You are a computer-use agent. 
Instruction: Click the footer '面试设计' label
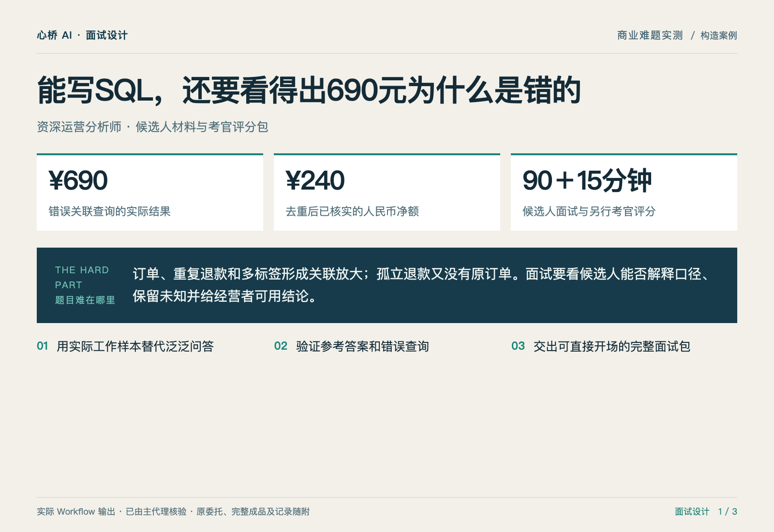[x=692, y=512]
